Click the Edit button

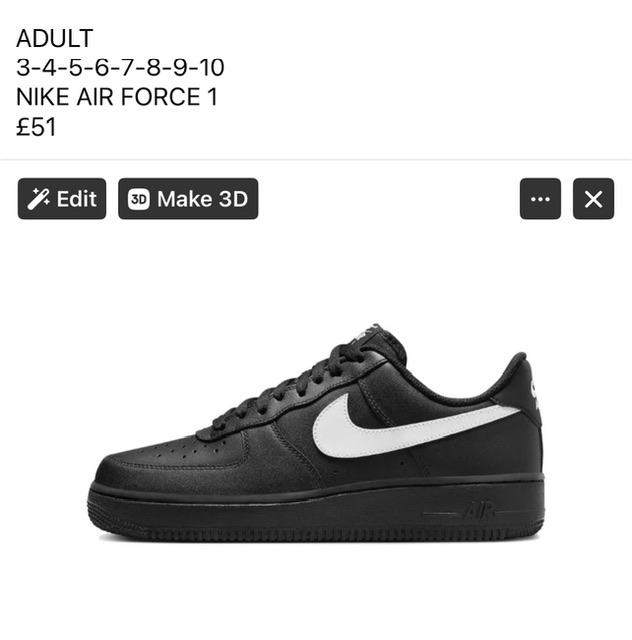pyautogui.click(x=62, y=199)
